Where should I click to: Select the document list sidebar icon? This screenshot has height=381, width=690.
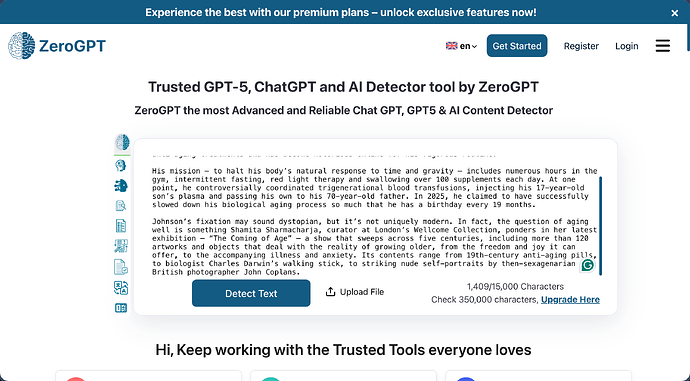pyautogui.click(x=121, y=226)
